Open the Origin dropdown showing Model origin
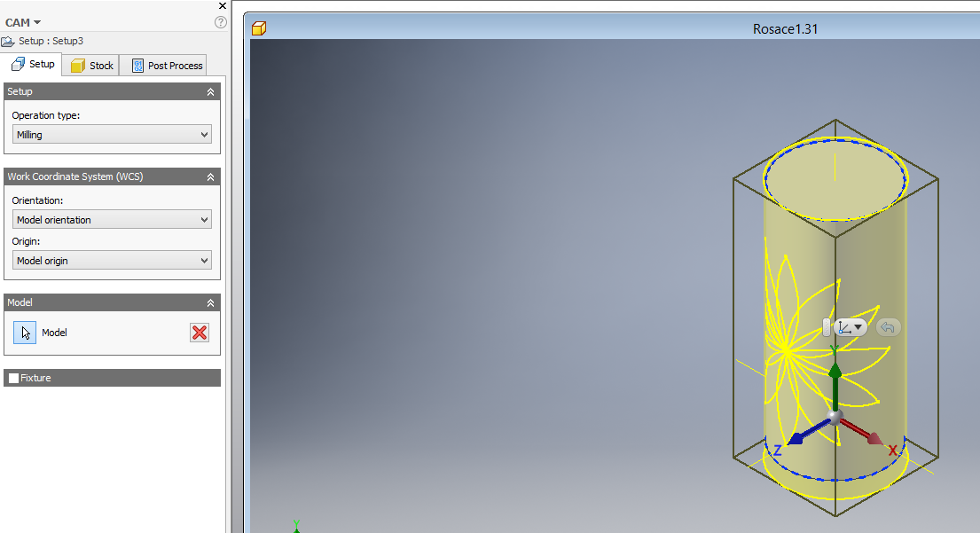Screen dimensions: 980x533 tap(112, 260)
